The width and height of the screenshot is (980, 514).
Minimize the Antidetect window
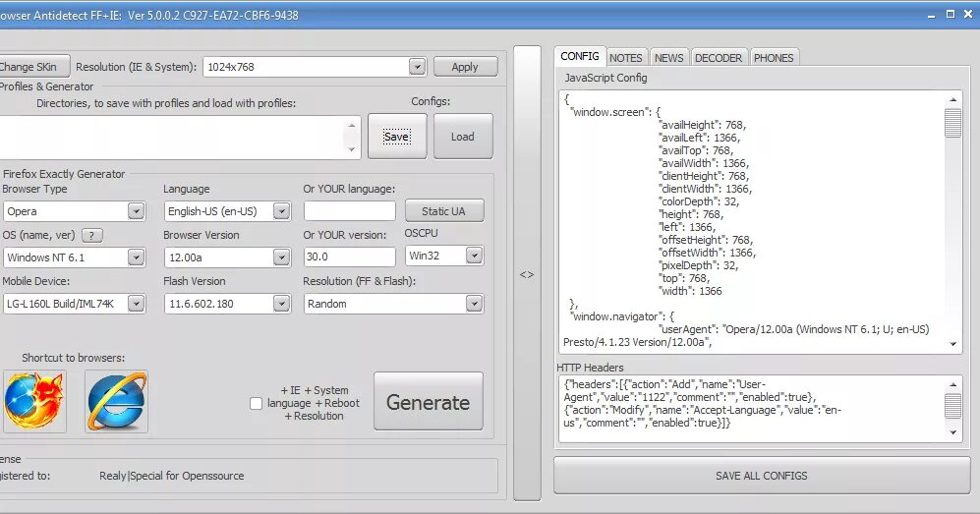(x=931, y=15)
